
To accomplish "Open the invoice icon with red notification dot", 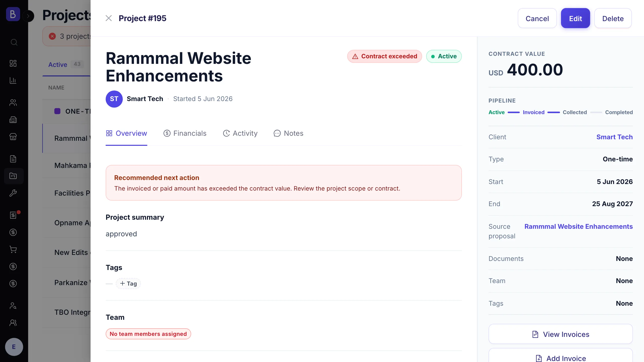I will point(13,215).
